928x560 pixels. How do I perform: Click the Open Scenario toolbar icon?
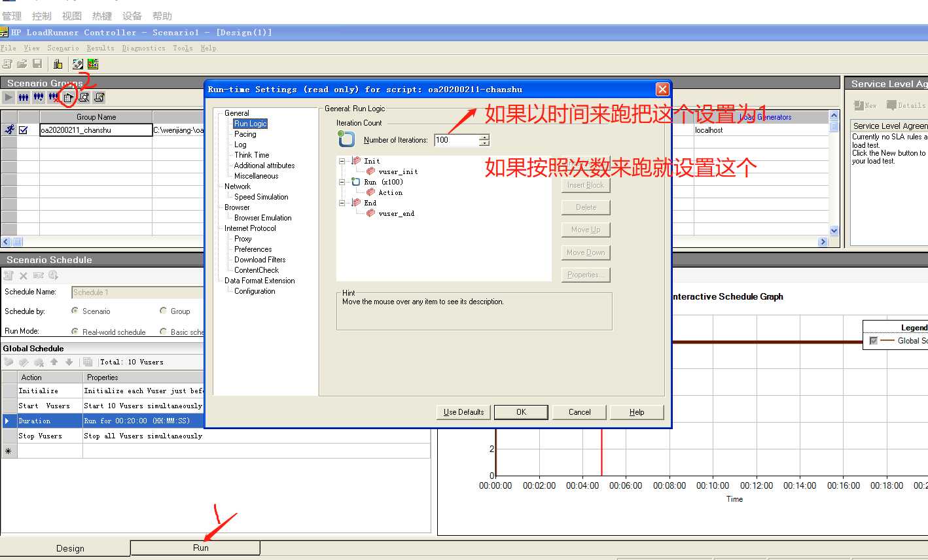22,63
